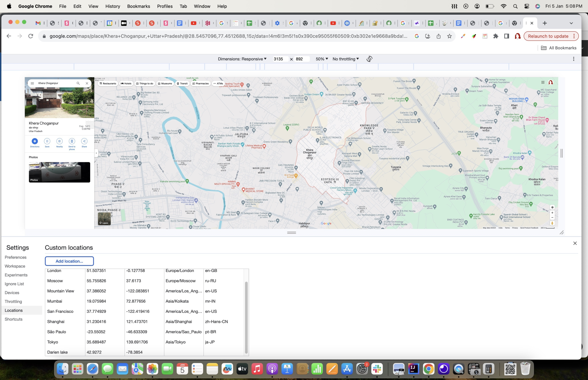The width and height of the screenshot is (588, 380).
Task: Select Throttling in the Settings sidebar
Action: tap(13, 301)
